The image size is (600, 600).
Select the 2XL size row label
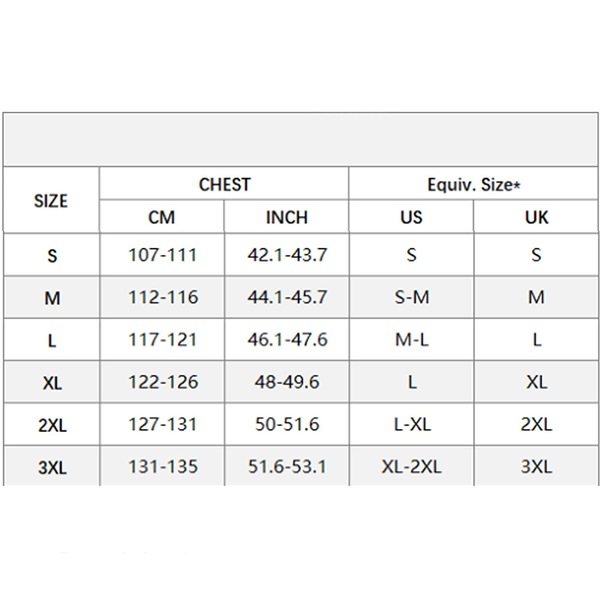tap(52, 424)
